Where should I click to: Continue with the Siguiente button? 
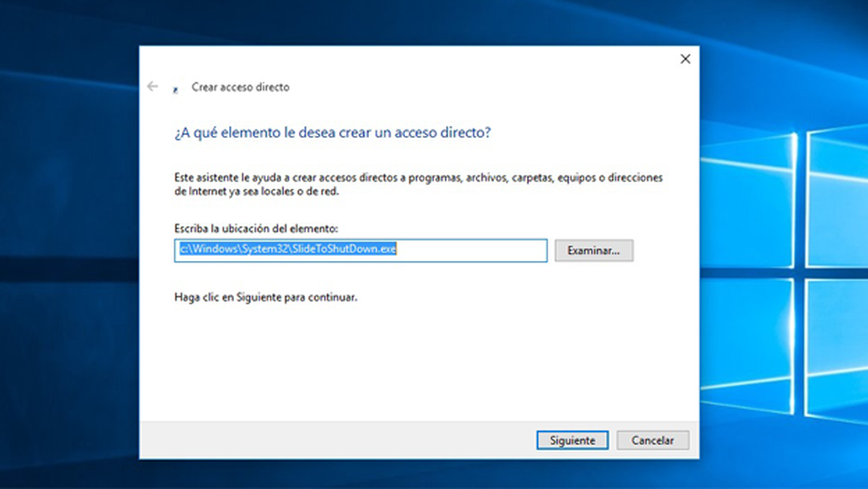click(572, 440)
